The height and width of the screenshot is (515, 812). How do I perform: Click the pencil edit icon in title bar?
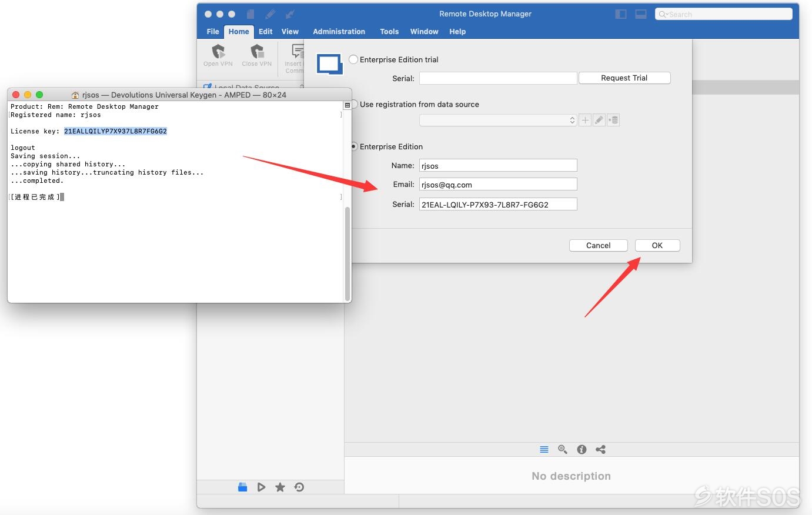coord(270,14)
